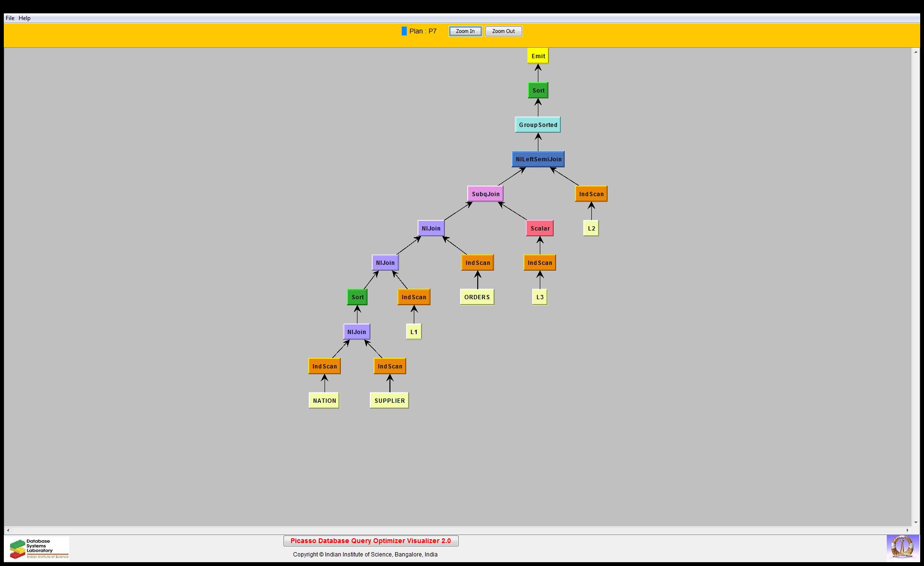Click the Picasso Database Query Optimizer Visualizer label

[x=371, y=541]
